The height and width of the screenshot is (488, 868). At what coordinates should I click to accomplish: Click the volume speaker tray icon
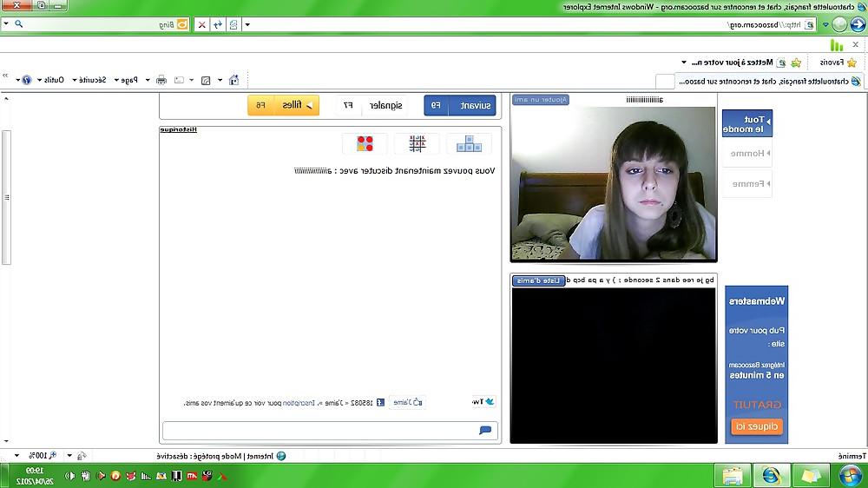point(69,476)
